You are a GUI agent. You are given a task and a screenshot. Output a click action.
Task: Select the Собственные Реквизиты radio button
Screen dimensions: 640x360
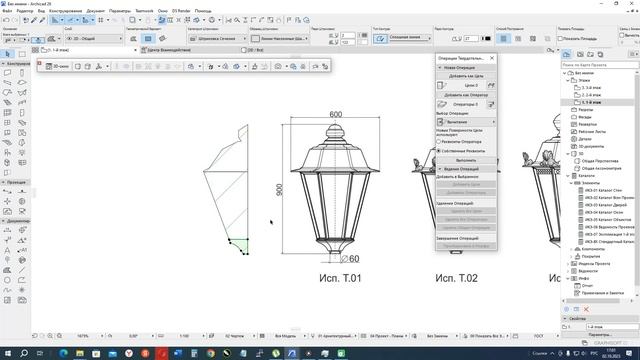click(439, 151)
